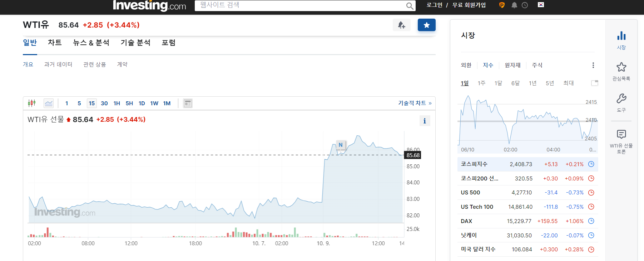Screen dimensions: 644x261
Task: Select the 1D chart interval
Action: (142, 103)
